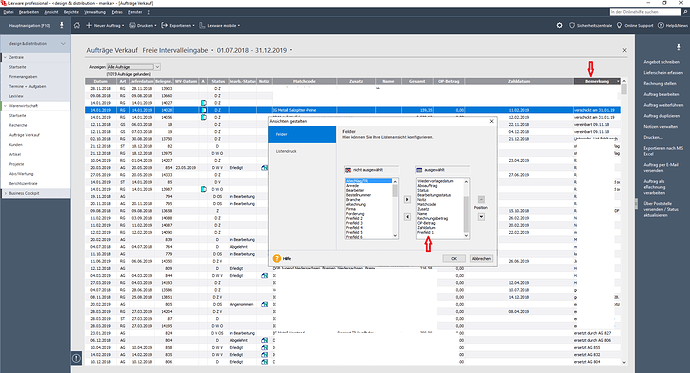Viewport: 690px width, 373px height.
Task: Close the Ansichten gestalten dialog
Action: click(x=492, y=121)
